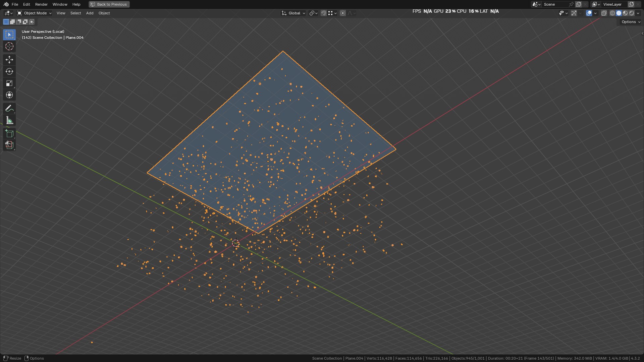This screenshot has height=362, width=644.
Task: Activate the Measure tool
Action: point(9,120)
